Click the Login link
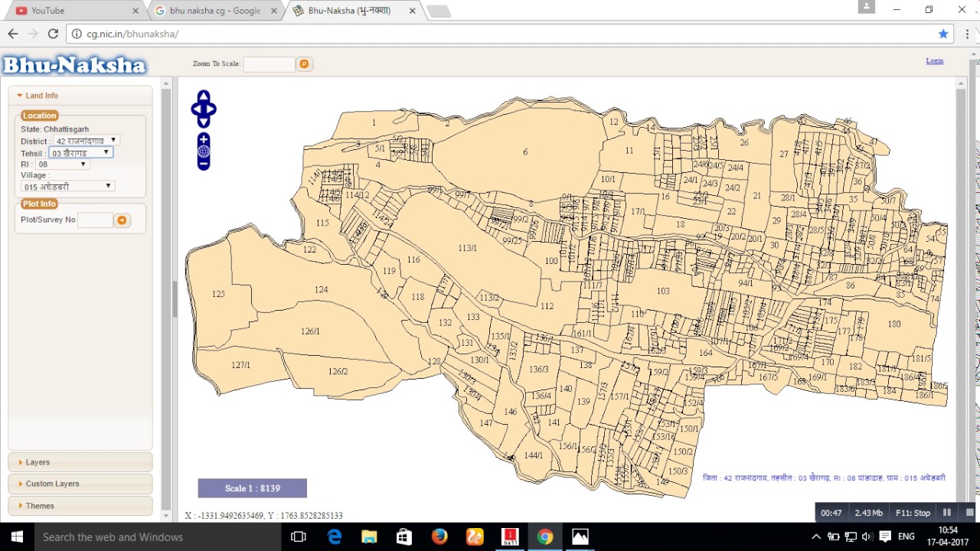 935,60
